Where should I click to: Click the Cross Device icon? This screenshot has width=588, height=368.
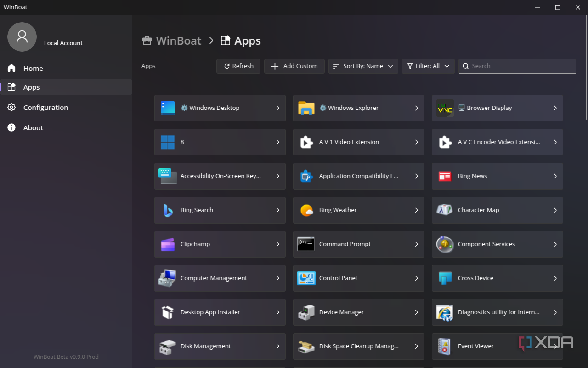pyautogui.click(x=445, y=278)
